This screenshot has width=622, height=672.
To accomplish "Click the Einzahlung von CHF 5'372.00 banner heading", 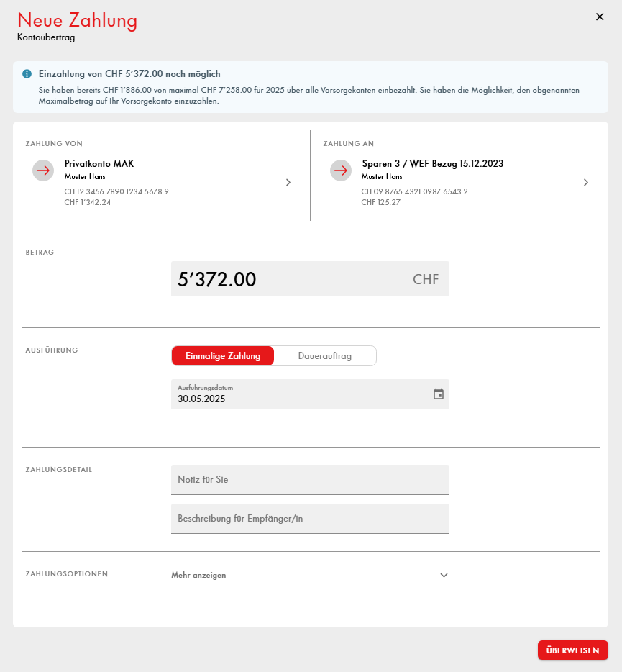I will [129, 73].
